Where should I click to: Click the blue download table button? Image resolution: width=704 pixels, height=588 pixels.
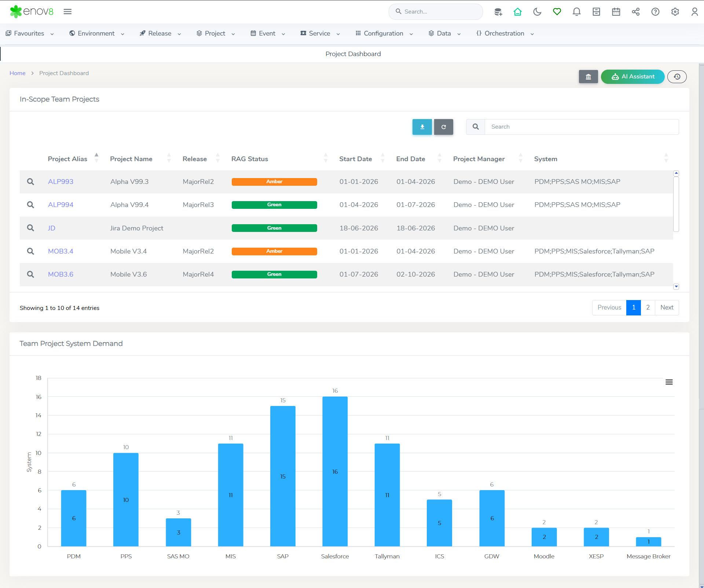pos(422,127)
